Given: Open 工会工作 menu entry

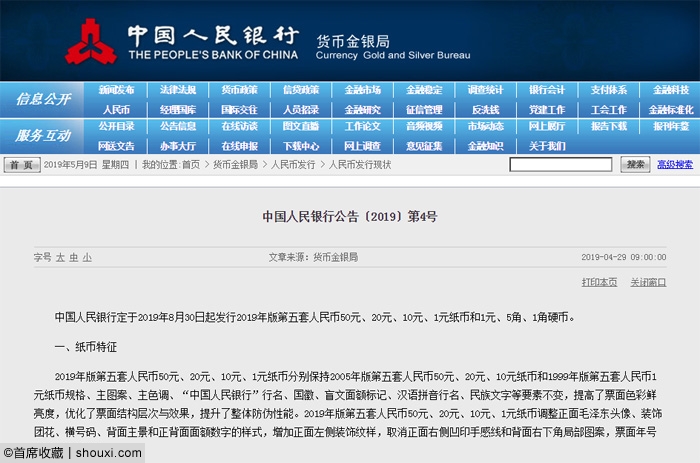Looking at the screenshot, I should pyautogui.click(x=609, y=109).
